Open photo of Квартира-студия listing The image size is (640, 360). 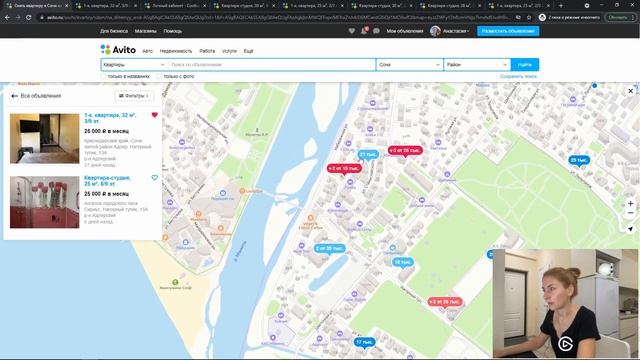pyautogui.click(x=44, y=202)
